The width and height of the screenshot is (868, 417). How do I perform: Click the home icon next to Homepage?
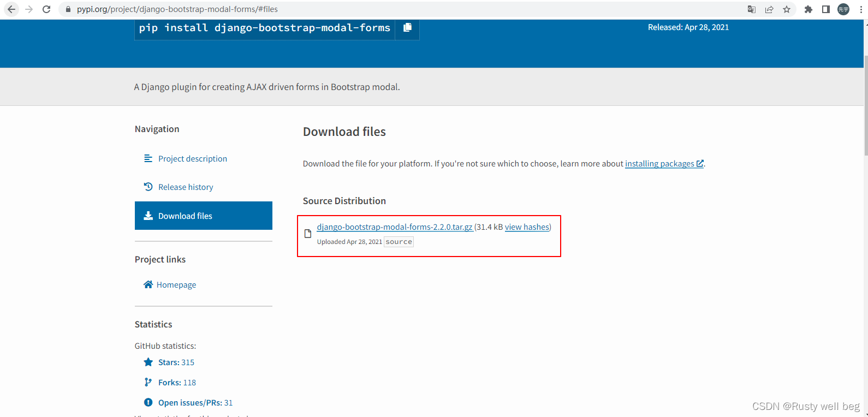pyautogui.click(x=148, y=284)
